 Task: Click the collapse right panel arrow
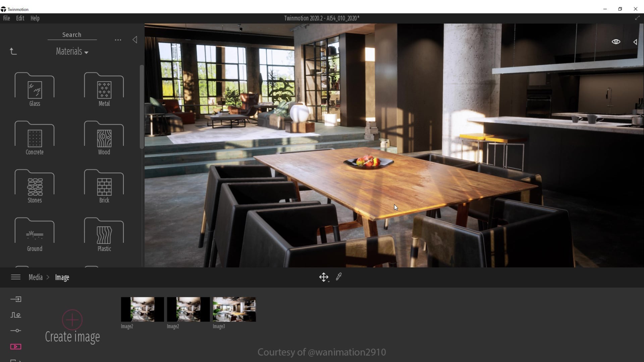pyautogui.click(x=636, y=41)
